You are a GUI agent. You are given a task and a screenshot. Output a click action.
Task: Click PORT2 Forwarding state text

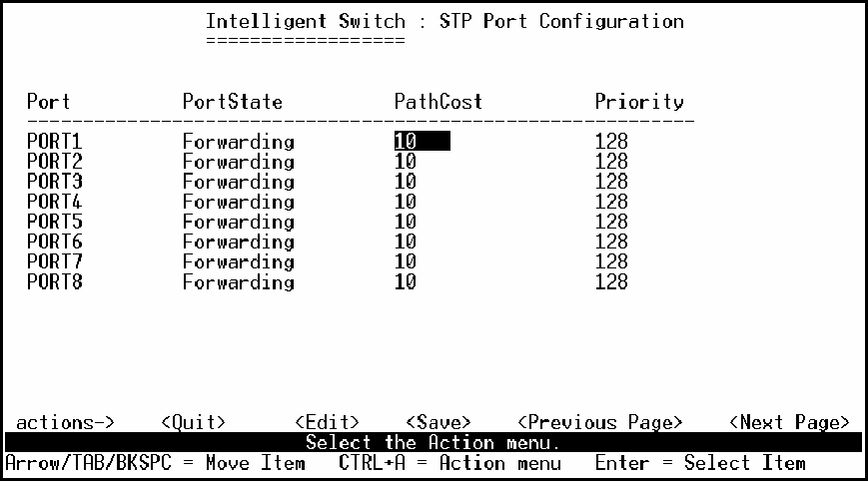coord(238,162)
